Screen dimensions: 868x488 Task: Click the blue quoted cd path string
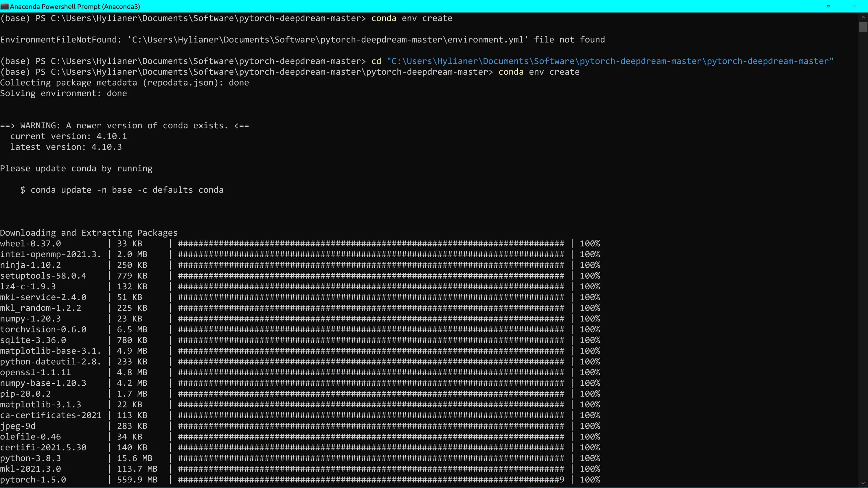click(610, 61)
